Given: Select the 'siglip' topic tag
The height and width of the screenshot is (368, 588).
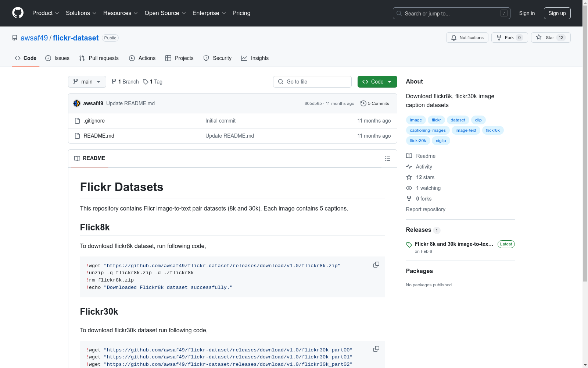Looking at the screenshot, I should [441, 141].
